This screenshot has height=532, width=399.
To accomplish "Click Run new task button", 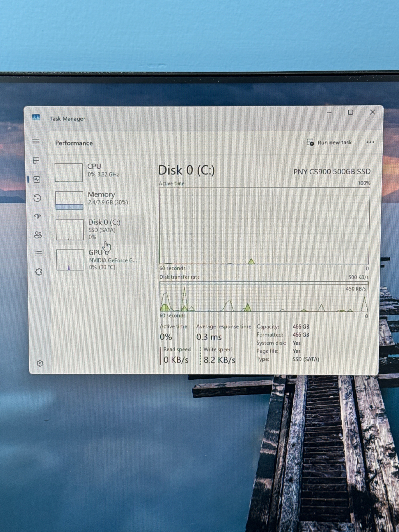I will 329,142.
